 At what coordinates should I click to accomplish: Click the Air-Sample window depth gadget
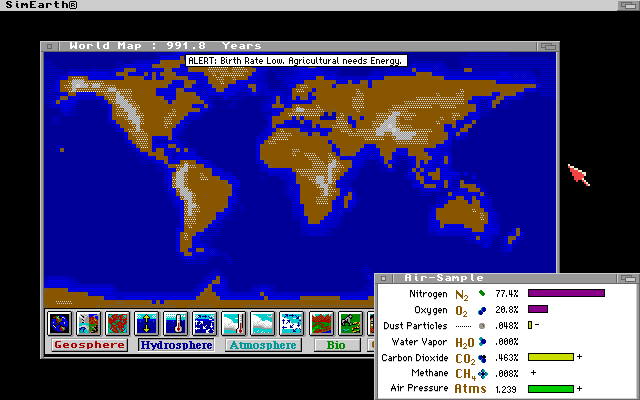628,278
